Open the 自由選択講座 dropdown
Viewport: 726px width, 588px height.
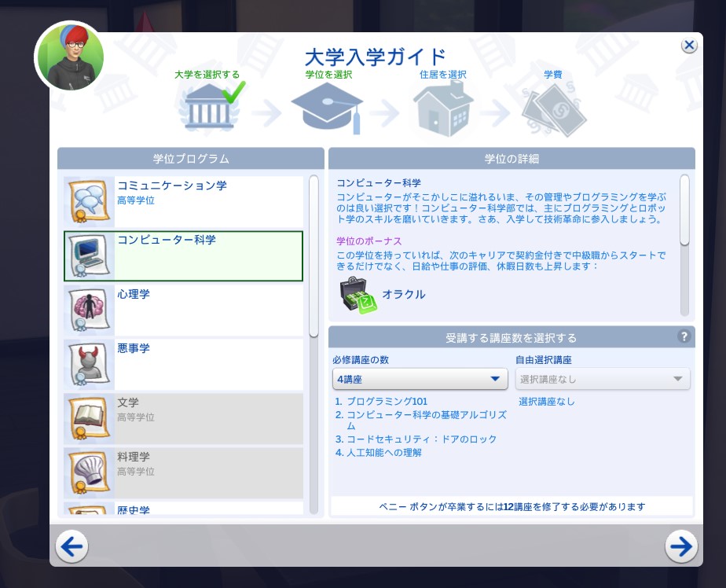point(603,379)
